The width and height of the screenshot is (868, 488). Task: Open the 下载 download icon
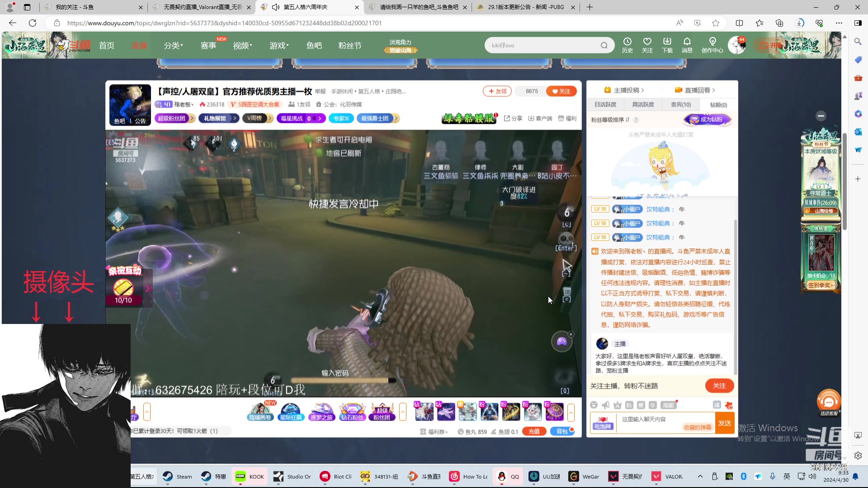(x=667, y=45)
